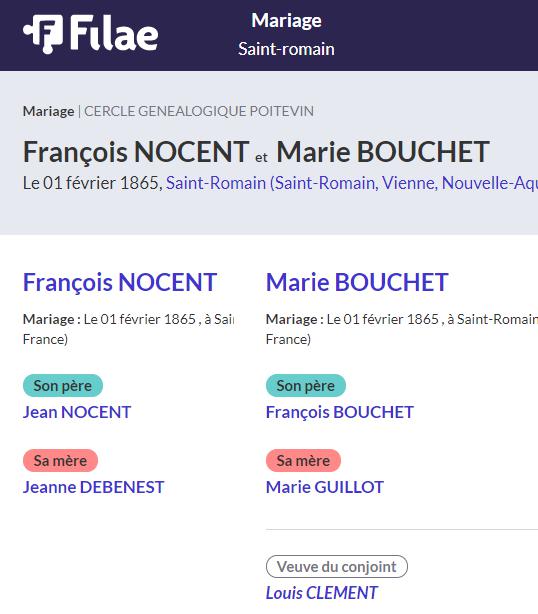The width and height of the screenshot is (538, 614).
Task: Click 'Saint-romain' subtitle in the header
Action: 286,49
